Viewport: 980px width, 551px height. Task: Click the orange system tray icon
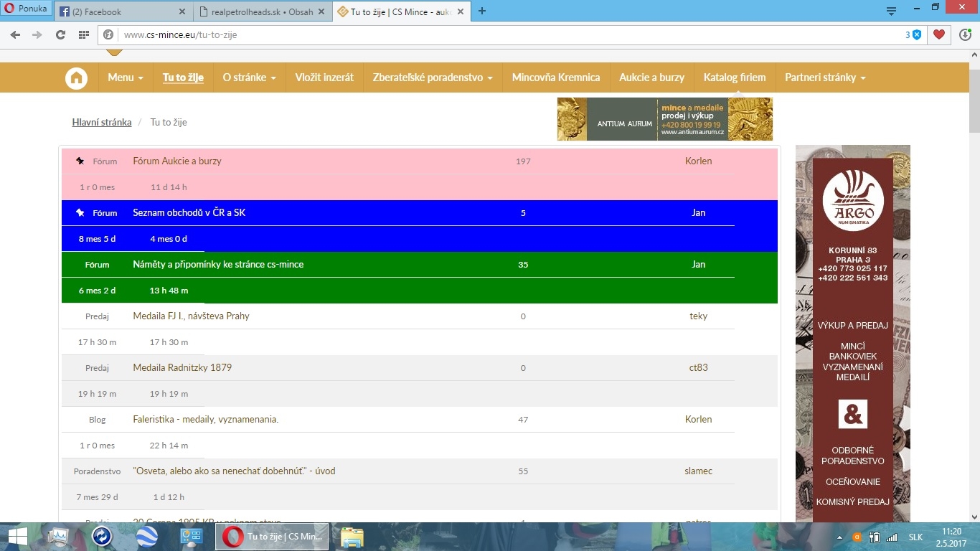pyautogui.click(x=856, y=537)
